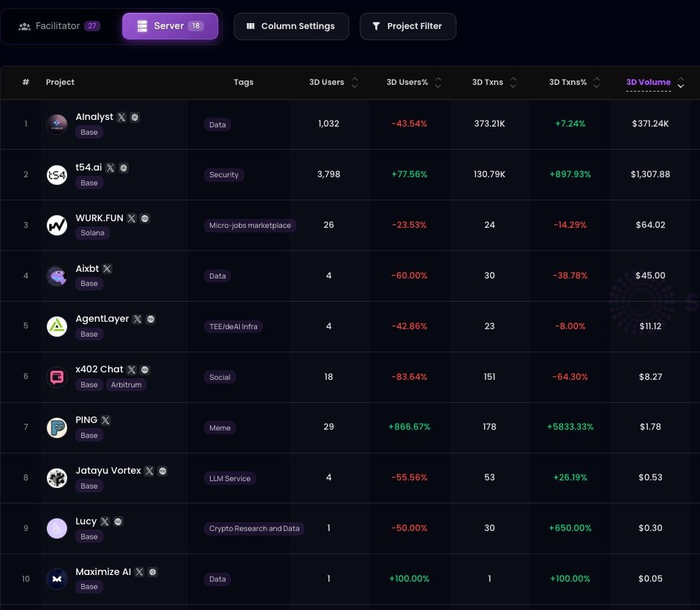This screenshot has width=700, height=610.
Task: Open the AInalyst project name
Action: point(94,116)
